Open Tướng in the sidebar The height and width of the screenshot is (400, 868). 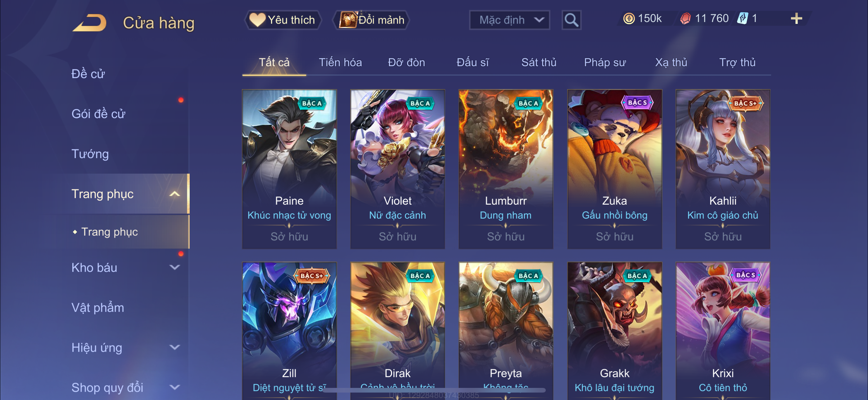[90, 154]
